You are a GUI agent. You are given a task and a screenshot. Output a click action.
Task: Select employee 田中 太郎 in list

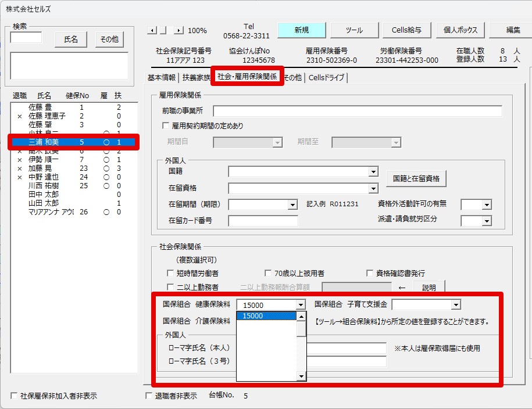click(x=74, y=194)
